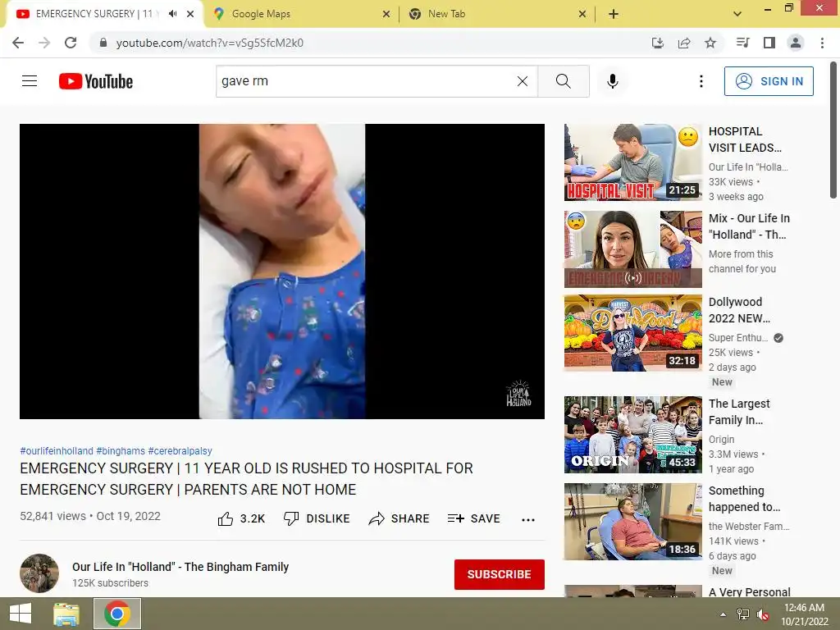Click the Chrome taskbar icon

(x=116, y=614)
